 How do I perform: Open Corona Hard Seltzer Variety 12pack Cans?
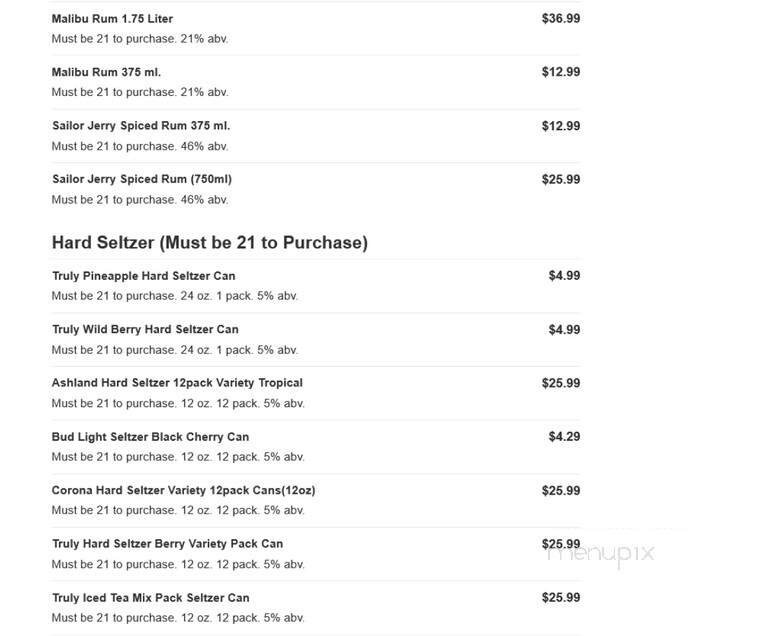pos(183,490)
